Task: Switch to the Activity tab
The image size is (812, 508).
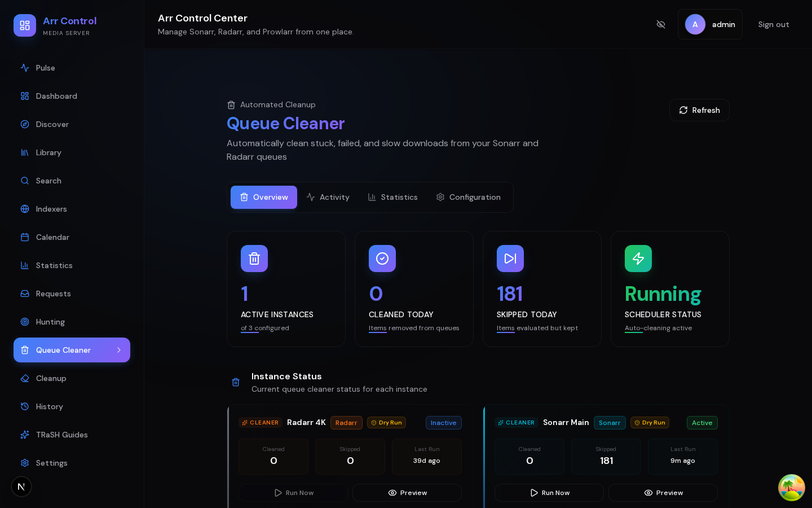Action: 328,197
